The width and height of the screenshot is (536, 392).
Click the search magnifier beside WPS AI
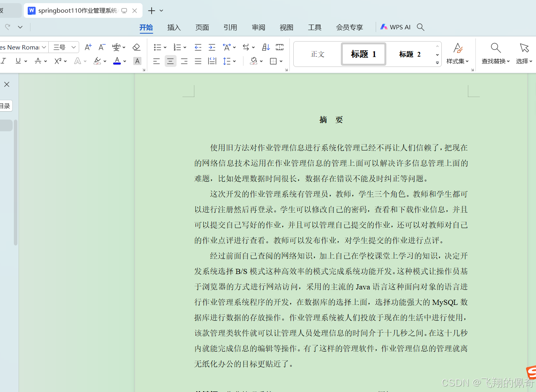(421, 27)
